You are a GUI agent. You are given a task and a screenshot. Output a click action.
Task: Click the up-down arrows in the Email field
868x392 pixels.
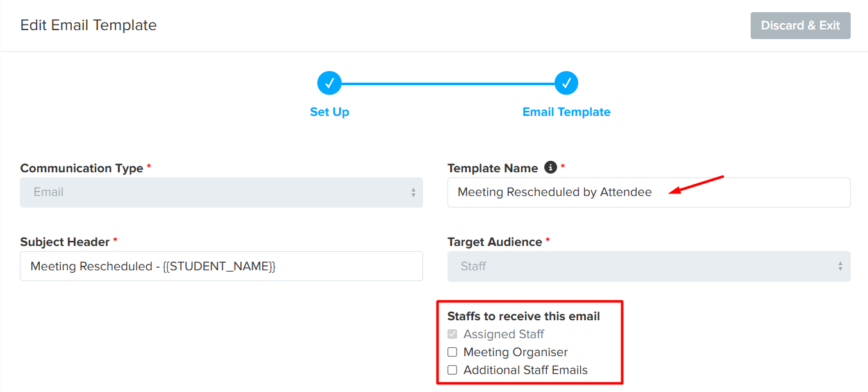coord(413,192)
